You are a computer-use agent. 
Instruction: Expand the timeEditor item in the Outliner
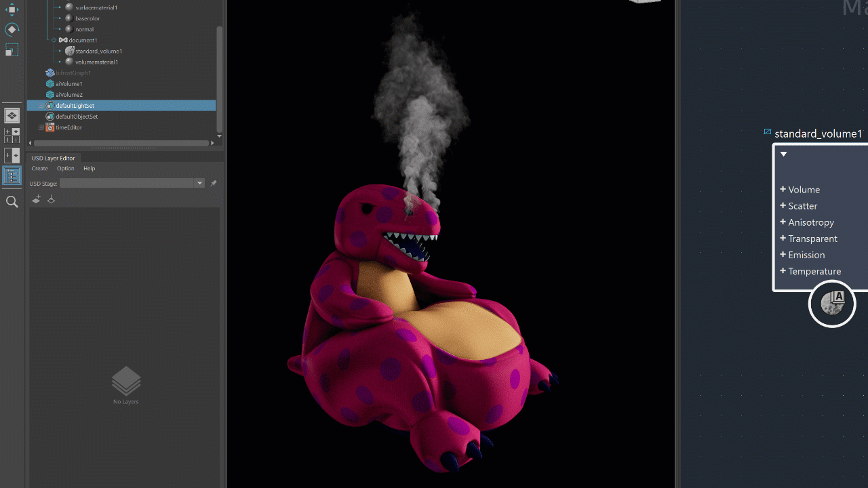43,127
